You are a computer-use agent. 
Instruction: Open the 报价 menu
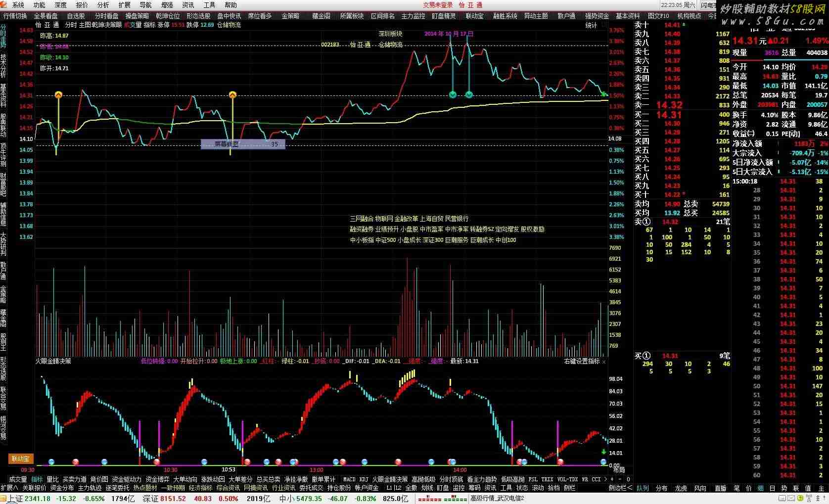click(x=82, y=5)
